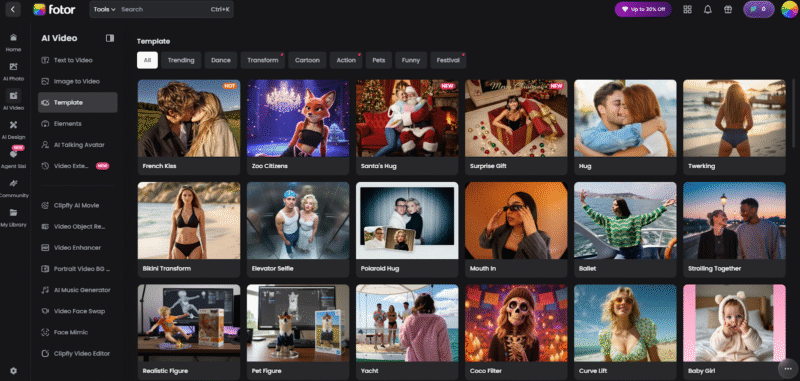Open the Ballet template thumbnail

click(x=626, y=221)
